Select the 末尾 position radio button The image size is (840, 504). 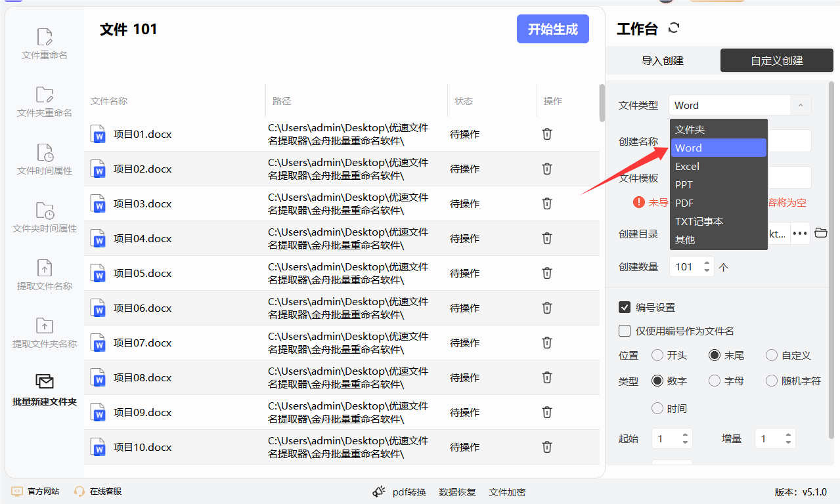(x=715, y=355)
